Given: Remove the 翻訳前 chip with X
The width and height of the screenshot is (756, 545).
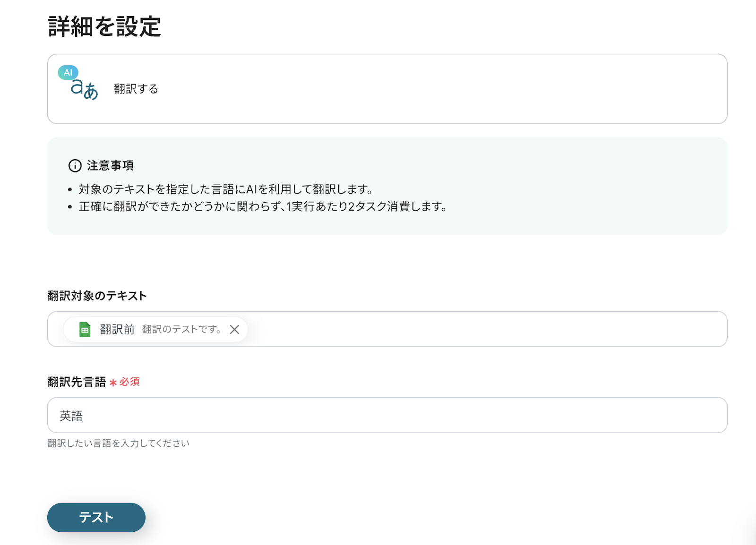Looking at the screenshot, I should pyautogui.click(x=234, y=330).
